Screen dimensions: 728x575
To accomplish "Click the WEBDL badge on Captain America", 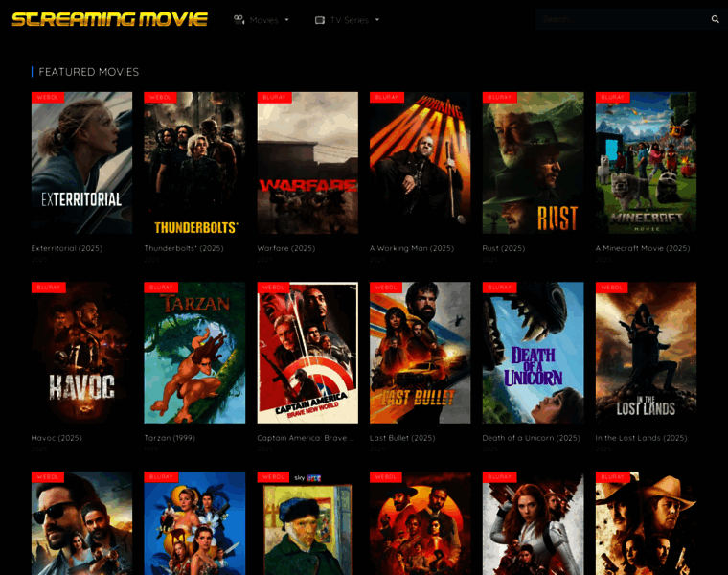I will [273, 287].
